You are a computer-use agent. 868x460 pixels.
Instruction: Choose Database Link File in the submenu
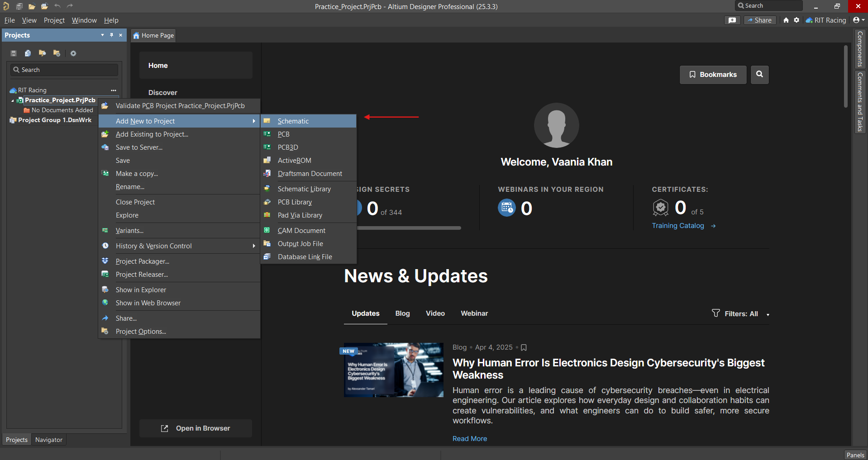308,257
